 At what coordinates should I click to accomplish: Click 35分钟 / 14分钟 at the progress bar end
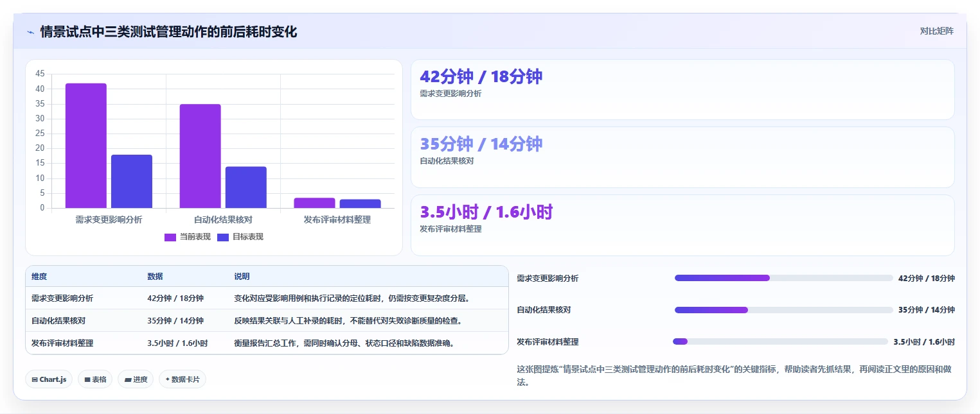click(927, 310)
